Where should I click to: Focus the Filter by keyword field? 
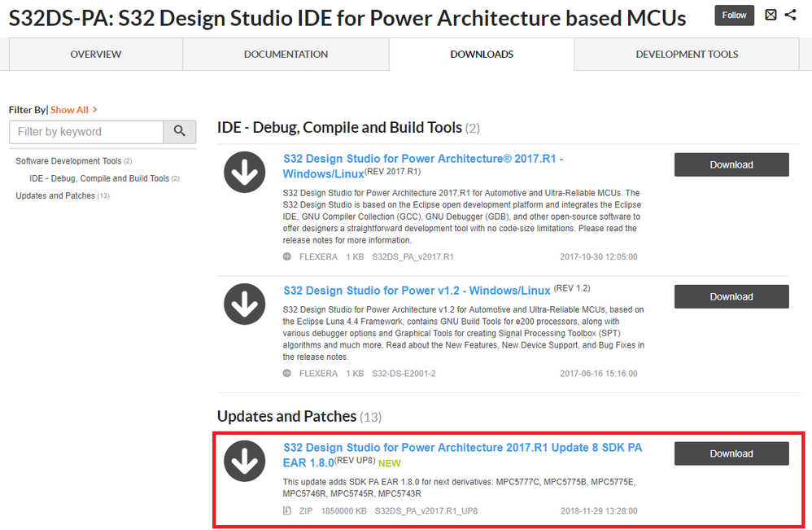pos(86,132)
